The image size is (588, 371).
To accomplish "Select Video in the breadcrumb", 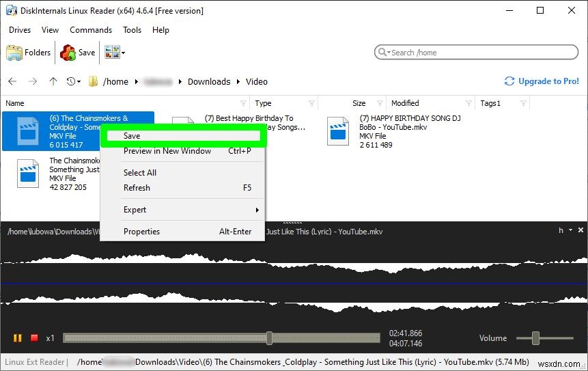I will 257,81.
